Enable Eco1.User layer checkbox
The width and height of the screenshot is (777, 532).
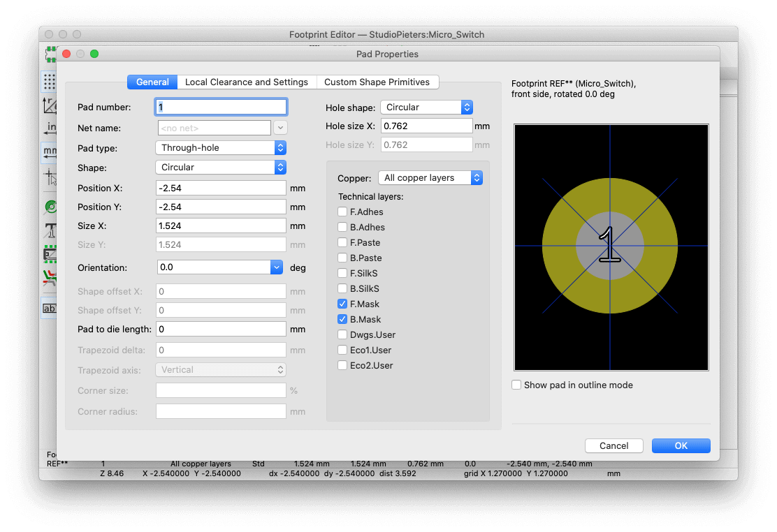pos(342,350)
